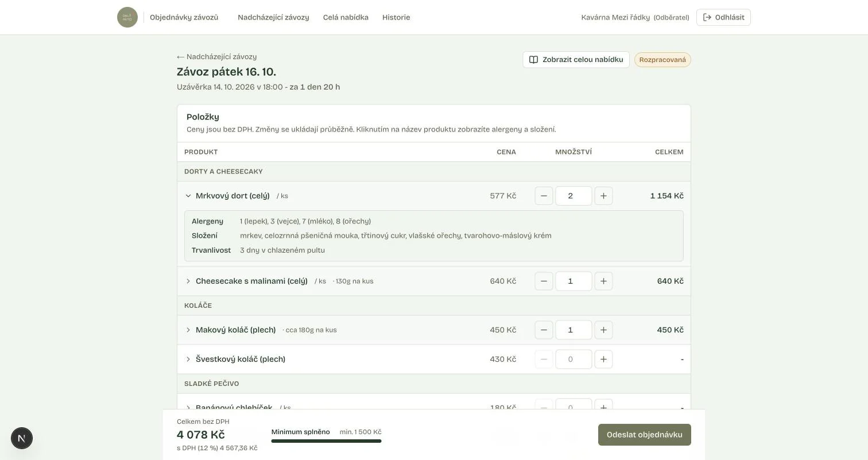Image resolution: width=868 pixels, height=460 pixels.
Task: Click the Odhlásit logout button
Action: (723, 17)
